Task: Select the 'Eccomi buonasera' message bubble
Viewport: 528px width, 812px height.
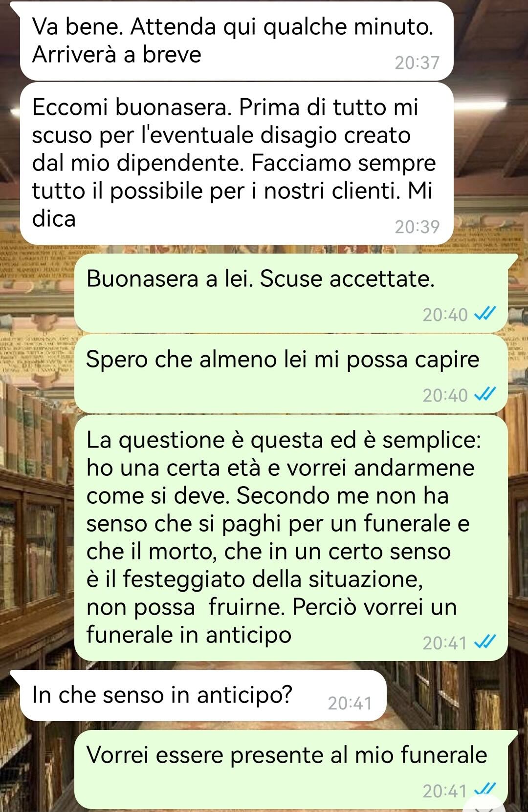Action: pyautogui.click(x=237, y=163)
